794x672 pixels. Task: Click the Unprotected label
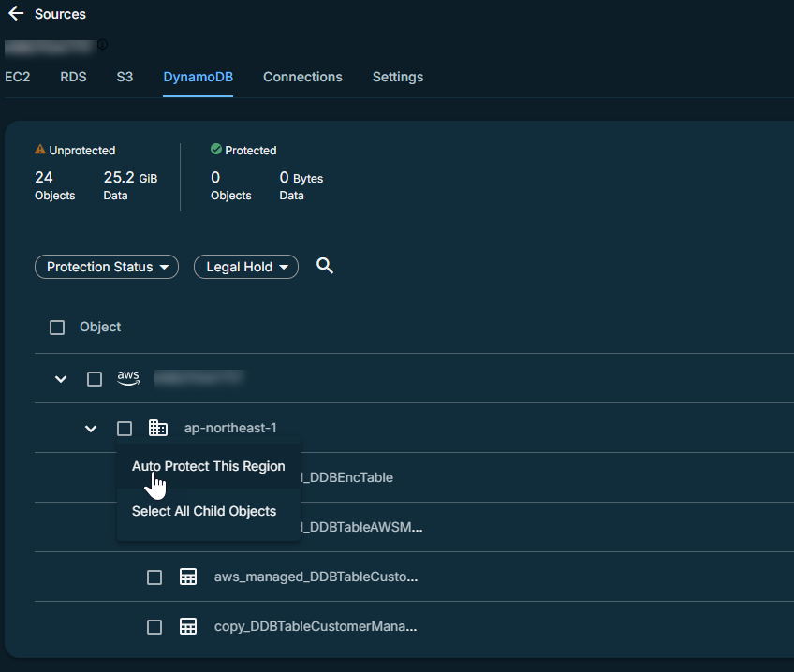(x=82, y=151)
